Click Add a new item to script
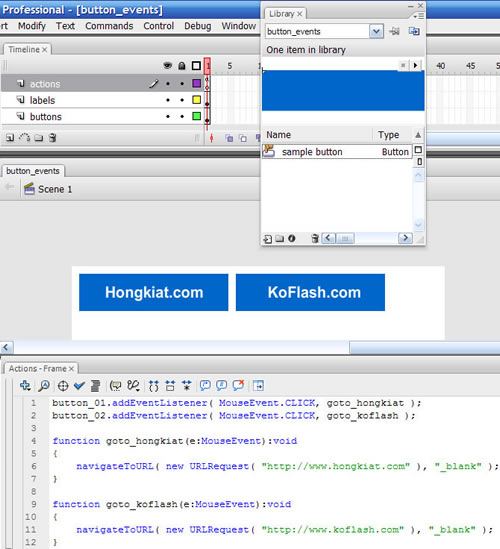This screenshot has height=549, width=500. (x=25, y=385)
